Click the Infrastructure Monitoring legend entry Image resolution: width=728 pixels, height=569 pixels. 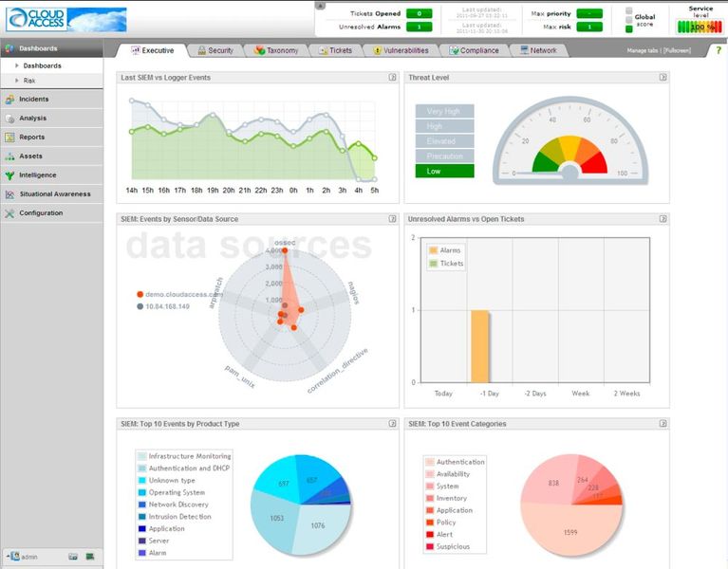[x=185, y=456]
